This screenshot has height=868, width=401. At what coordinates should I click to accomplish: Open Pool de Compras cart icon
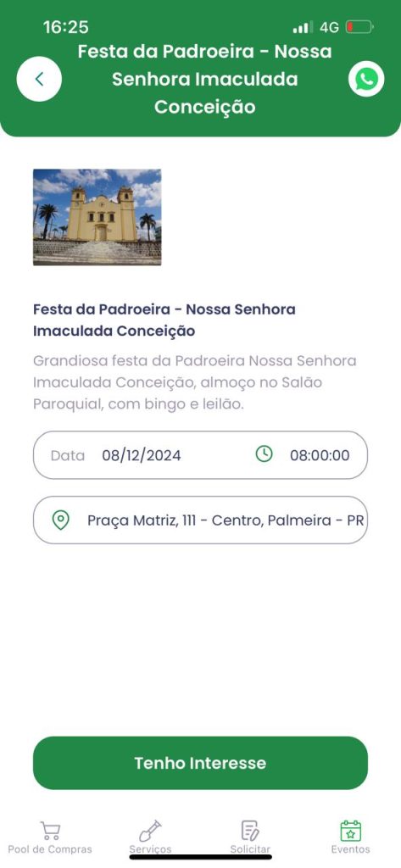[x=50, y=831]
